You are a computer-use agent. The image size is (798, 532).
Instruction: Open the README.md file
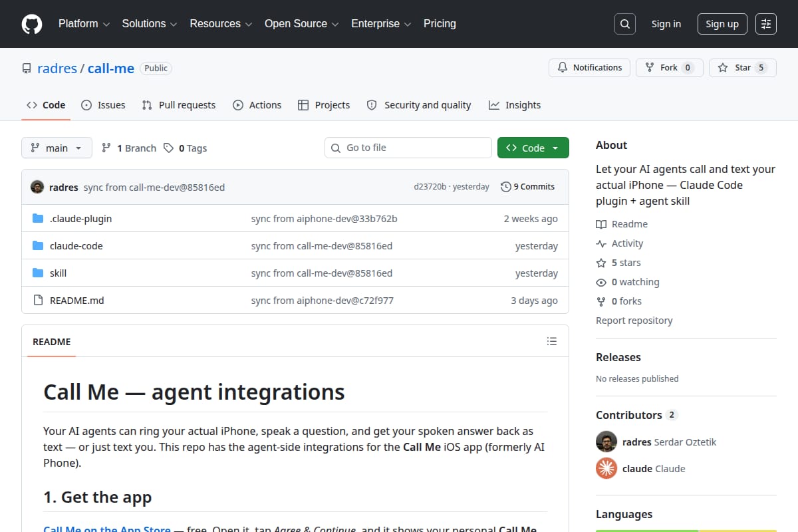pos(77,301)
